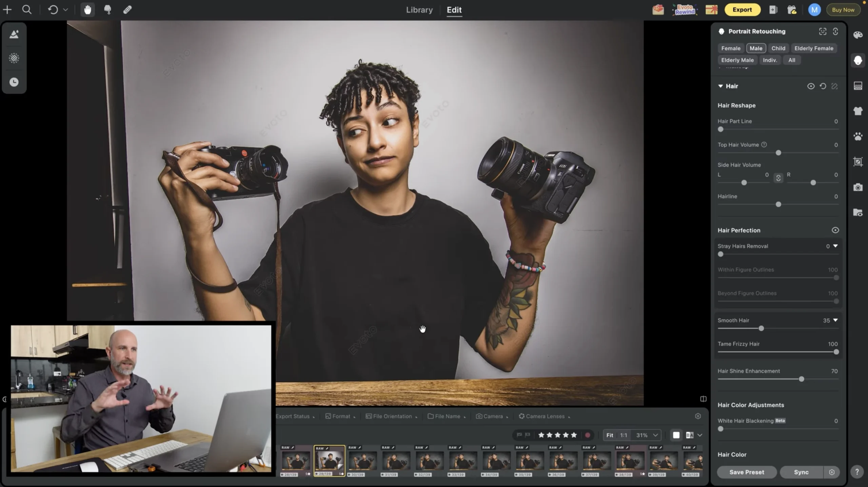Click the Sync button
This screenshot has width=868, height=487.
click(801, 472)
